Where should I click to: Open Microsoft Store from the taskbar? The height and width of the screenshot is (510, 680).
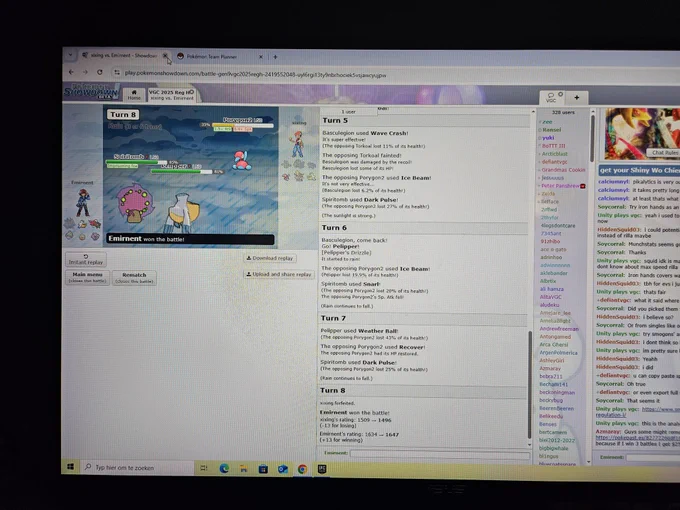pos(263,469)
